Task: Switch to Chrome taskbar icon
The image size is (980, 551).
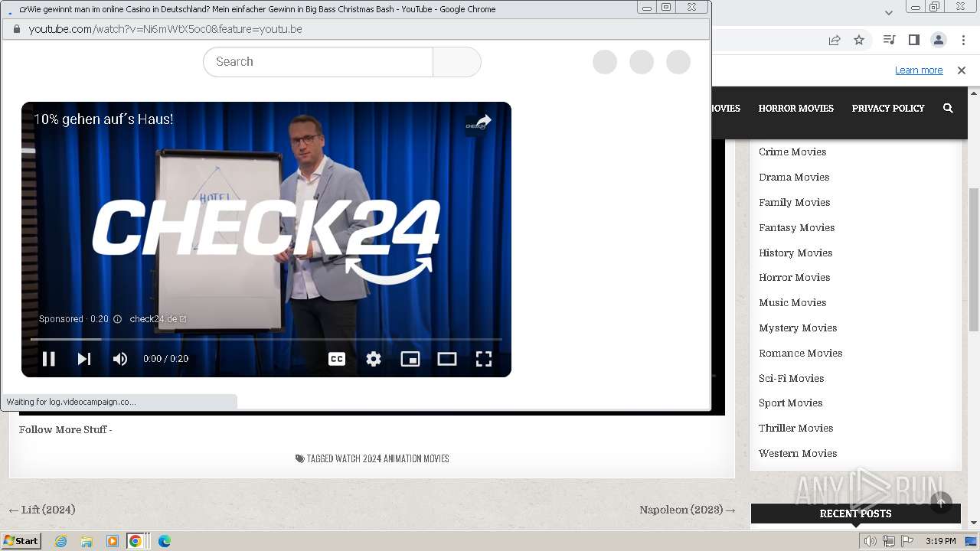Action: pyautogui.click(x=136, y=541)
